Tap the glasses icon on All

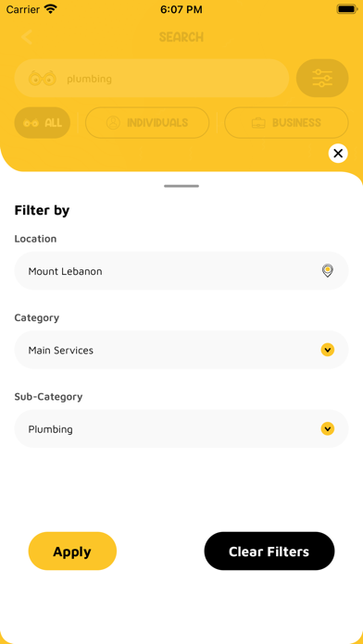31,123
